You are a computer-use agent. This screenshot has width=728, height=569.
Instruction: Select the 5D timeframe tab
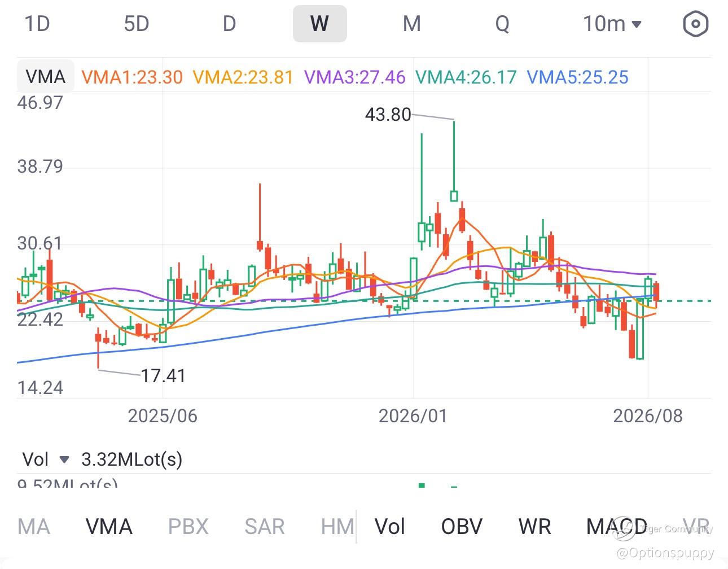pos(136,24)
